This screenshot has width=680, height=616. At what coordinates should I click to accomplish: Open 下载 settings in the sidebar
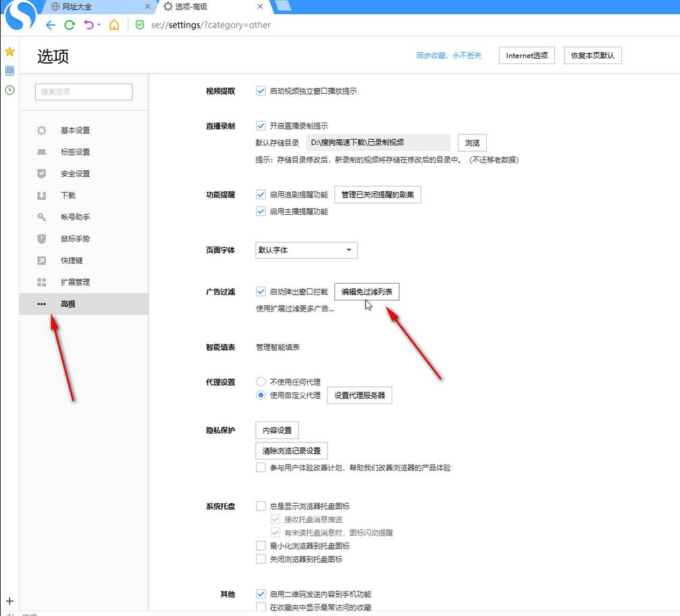pos(84,195)
